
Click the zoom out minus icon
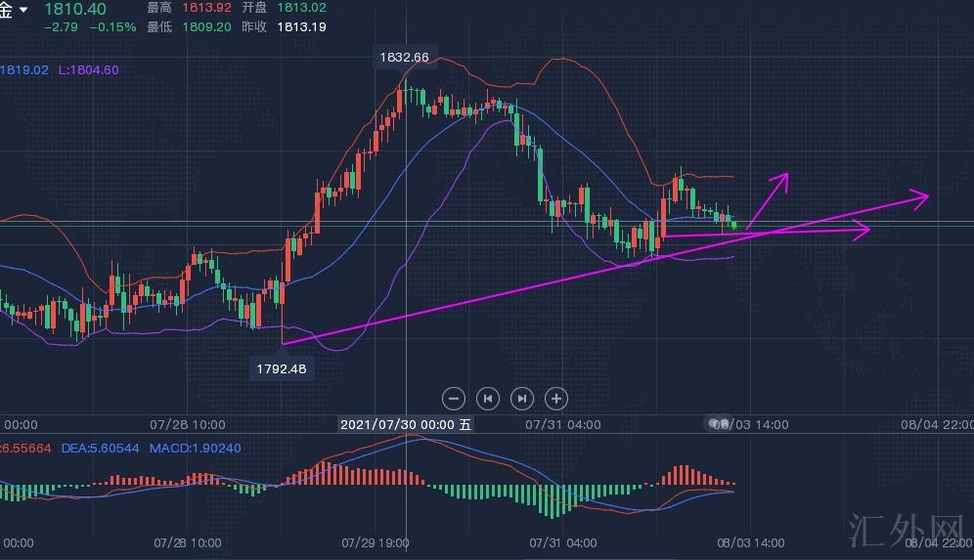tap(453, 398)
